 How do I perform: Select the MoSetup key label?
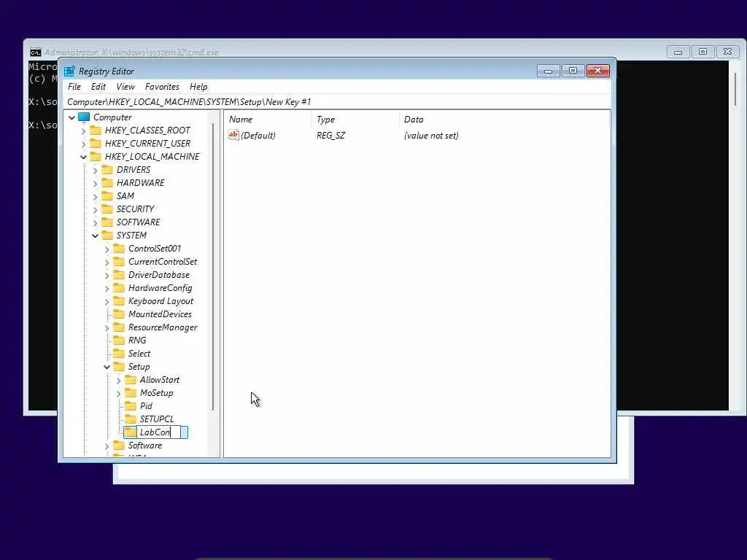(x=156, y=393)
